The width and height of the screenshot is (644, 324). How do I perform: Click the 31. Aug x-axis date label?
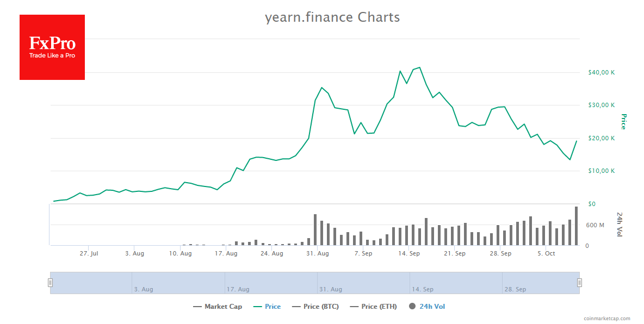pos(317,253)
